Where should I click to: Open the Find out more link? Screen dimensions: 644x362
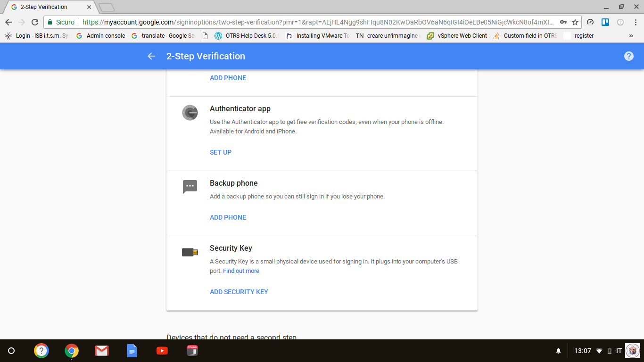click(x=241, y=271)
